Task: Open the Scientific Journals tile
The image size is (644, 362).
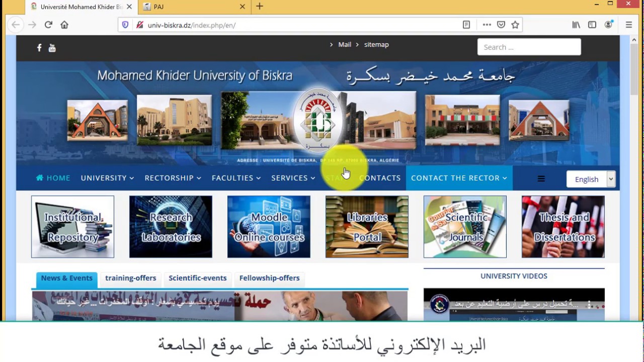Action: 465,227
